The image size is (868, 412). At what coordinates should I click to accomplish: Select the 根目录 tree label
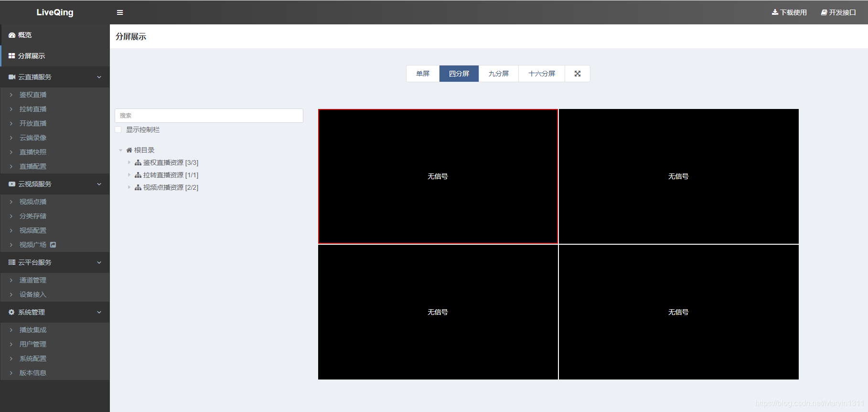(x=144, y=150)
